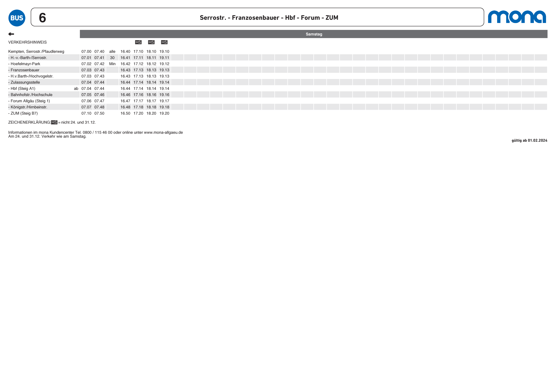
Task: Select stop Franzosenbauer
Action: pos(24,70)
